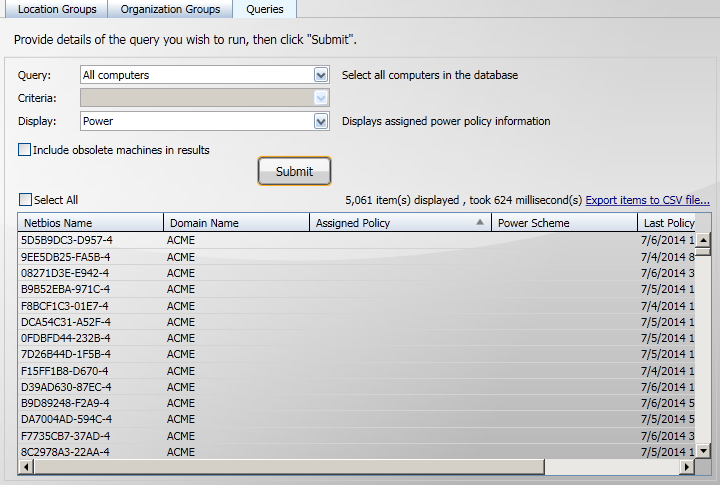Expand the Query dropdown arrow

321,75
